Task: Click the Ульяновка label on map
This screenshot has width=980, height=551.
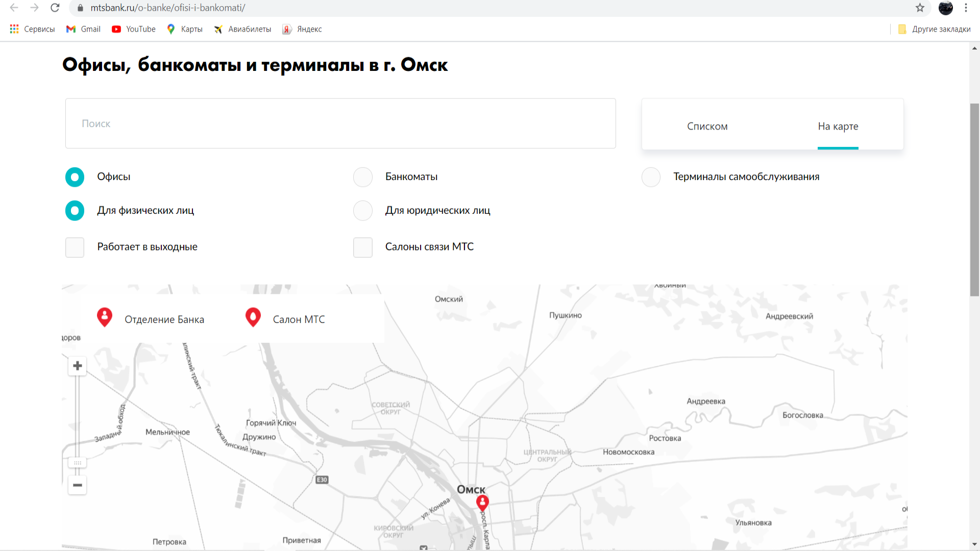Action: [x=753, y=522]
